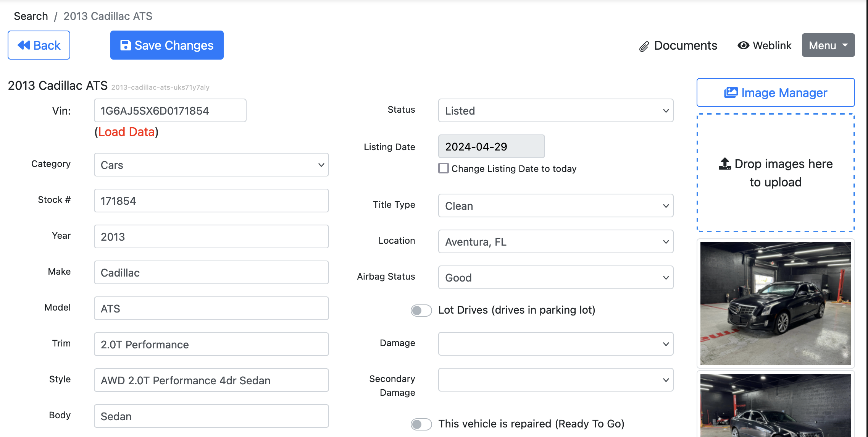
Task: Click the floppy disk save icon
Action: (126, 45)
